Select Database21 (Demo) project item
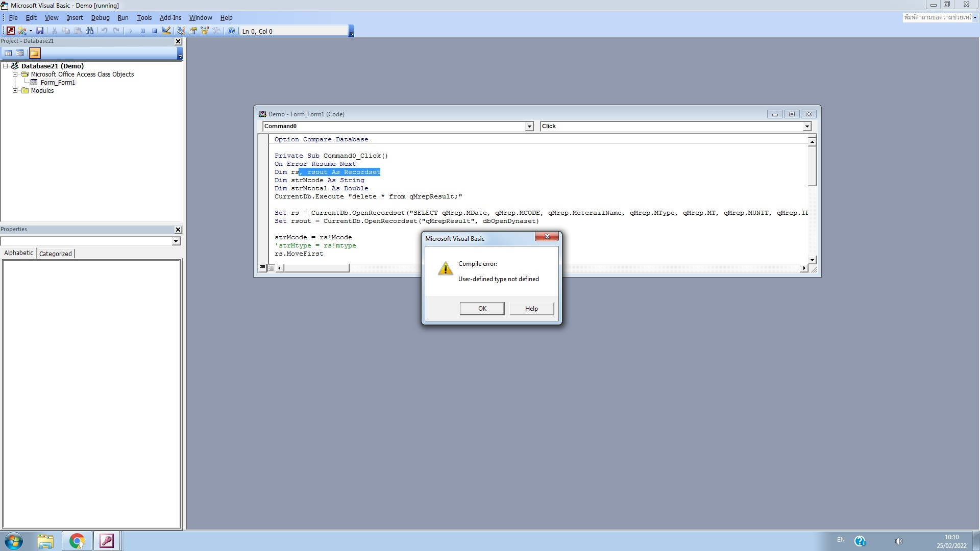Viewport: 980px width, 551px height. [52, 66]
